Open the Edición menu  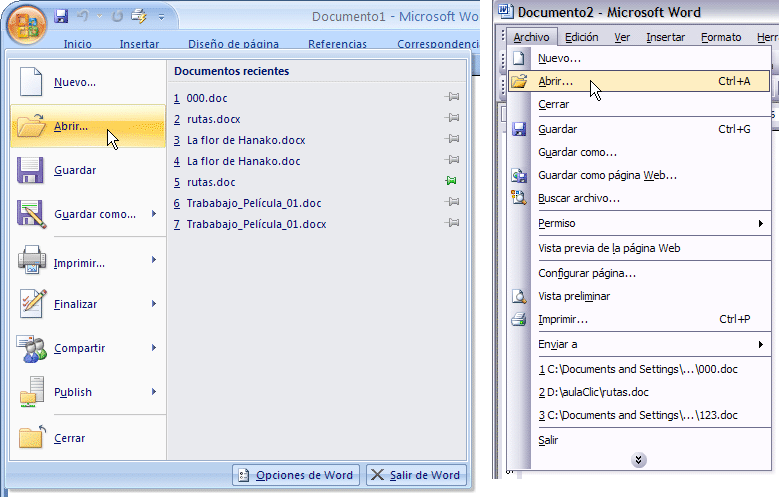tap(581, 37)
